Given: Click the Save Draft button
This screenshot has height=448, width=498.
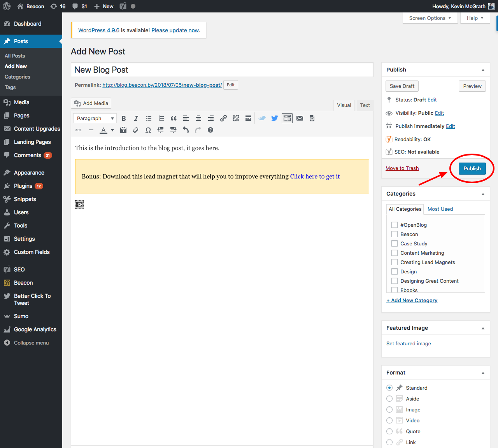Looking at the screenshot, I should pos(402,86).
